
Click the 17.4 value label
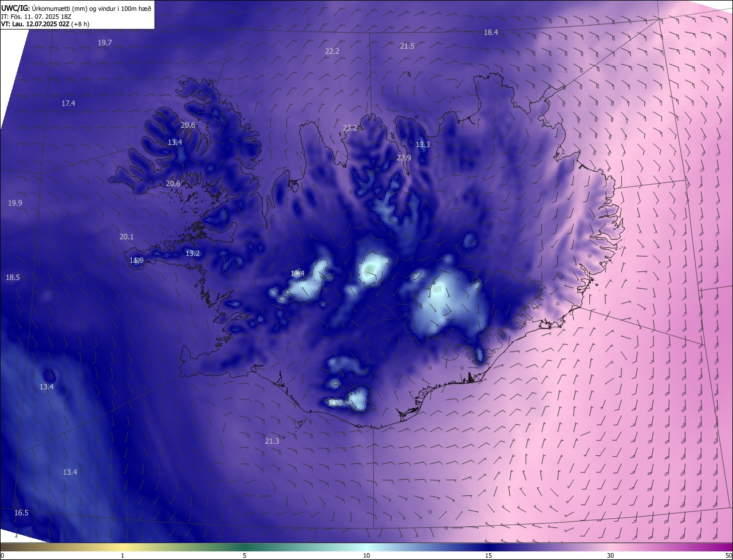(x=68, y=103)
